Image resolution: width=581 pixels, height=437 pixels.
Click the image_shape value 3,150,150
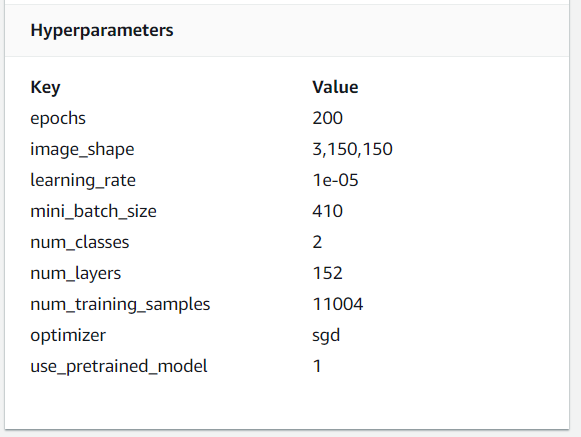(352, 149)
